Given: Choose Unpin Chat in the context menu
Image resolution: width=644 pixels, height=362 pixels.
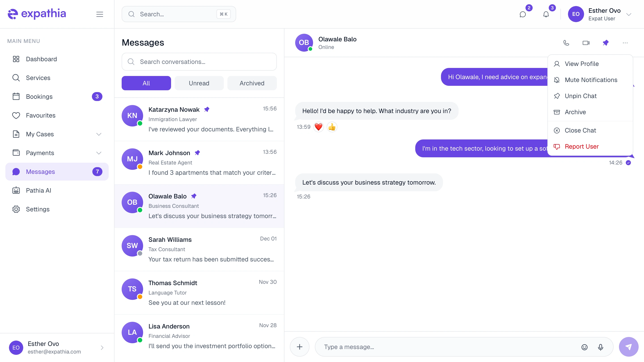Looking at the screenshot, I should click(580, 96).
